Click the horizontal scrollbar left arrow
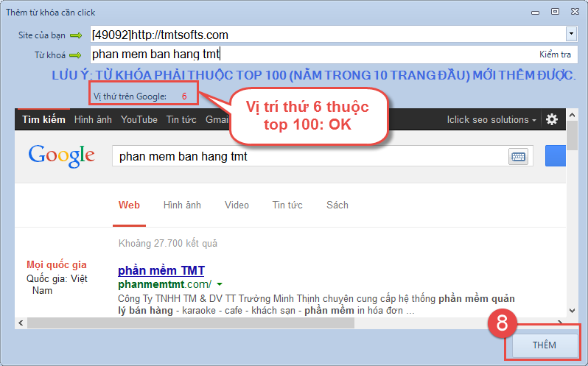Viewport: 588px width, 366px height. point(21,323)
